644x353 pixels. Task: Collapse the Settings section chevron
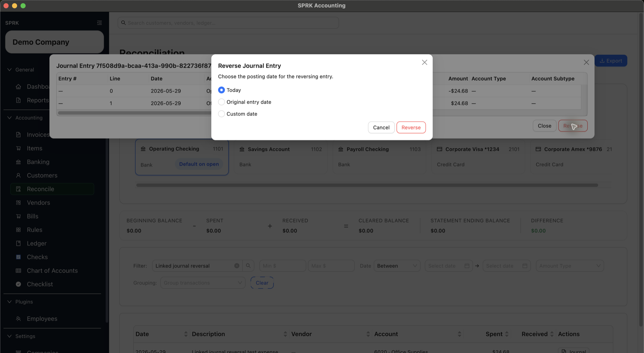9,336
